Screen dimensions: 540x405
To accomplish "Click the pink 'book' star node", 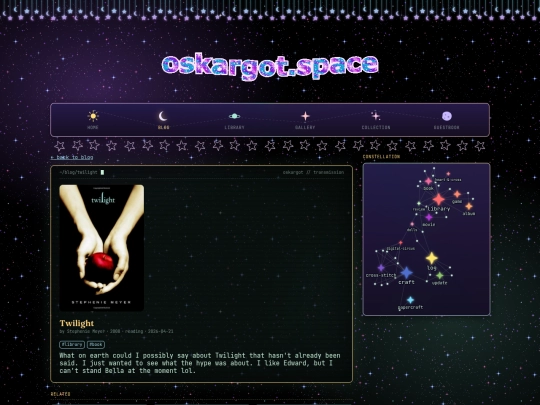I will tap(428, 181).
